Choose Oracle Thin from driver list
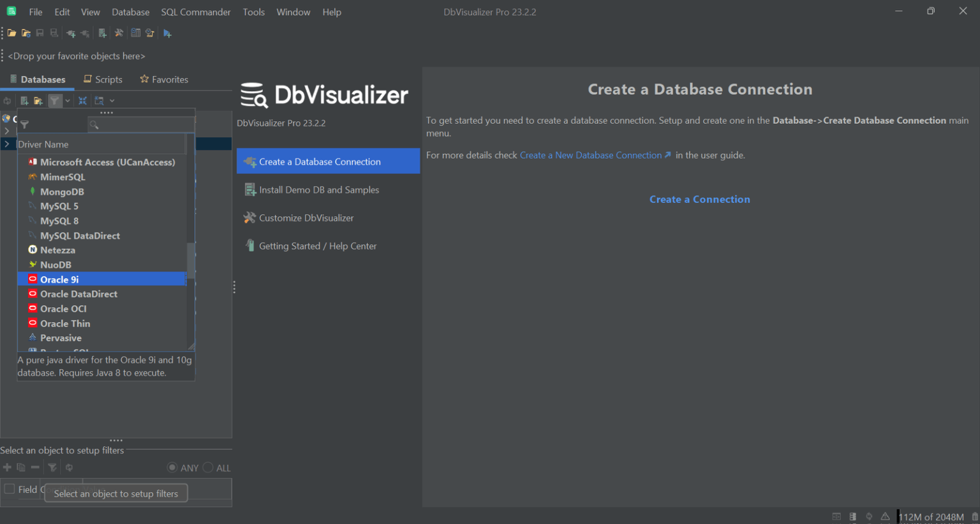This screenshot has width=980, height=524. 65,324
